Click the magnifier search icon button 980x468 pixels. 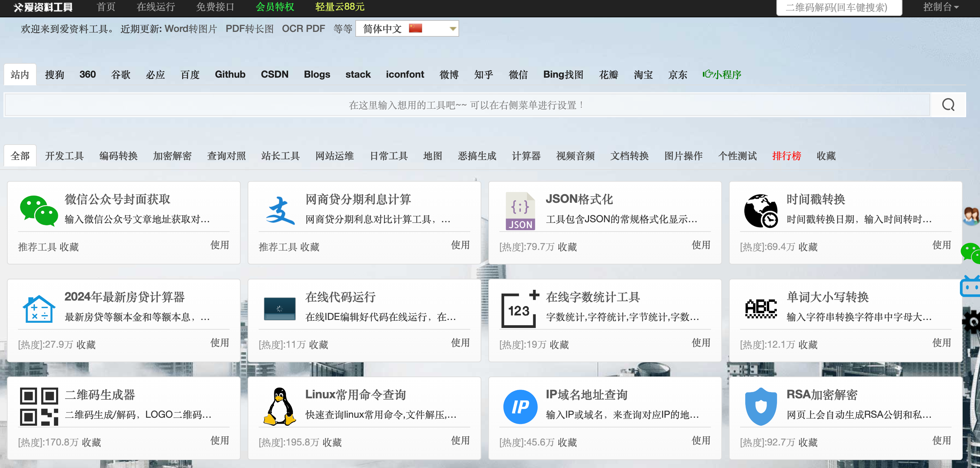(948, 105)
